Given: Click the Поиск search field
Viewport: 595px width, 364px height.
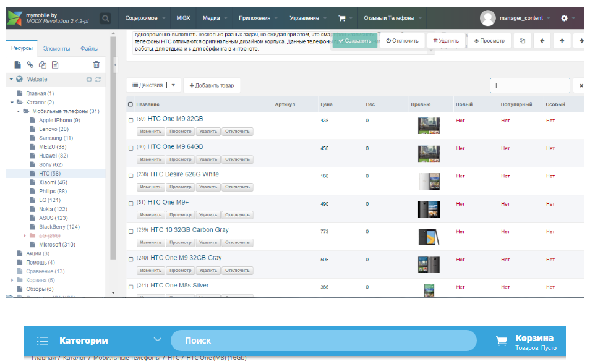Looking at the screenshot, I should point(323,341).
